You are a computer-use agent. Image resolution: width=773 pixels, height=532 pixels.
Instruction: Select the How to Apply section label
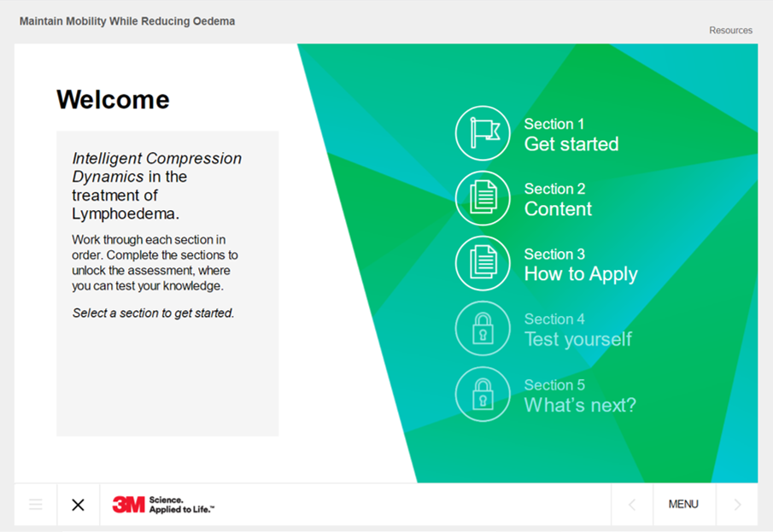coord(581,274)
